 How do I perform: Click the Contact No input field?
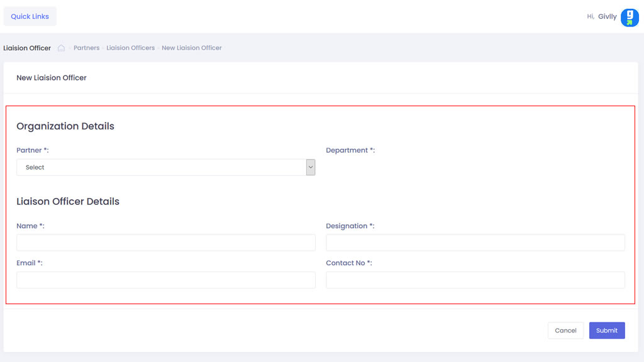pyautogui.click(x=475, y=280)
